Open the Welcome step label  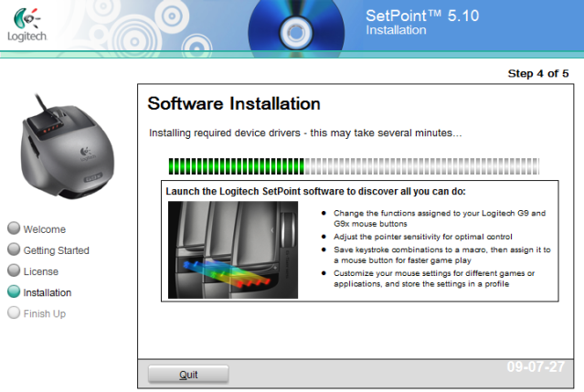click(44, 229)
